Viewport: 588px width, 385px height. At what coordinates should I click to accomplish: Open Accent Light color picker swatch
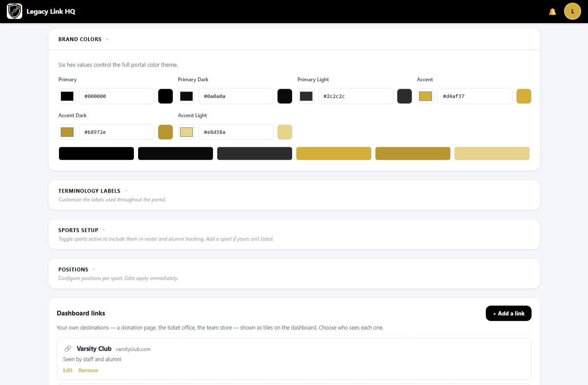coord(186,132)
